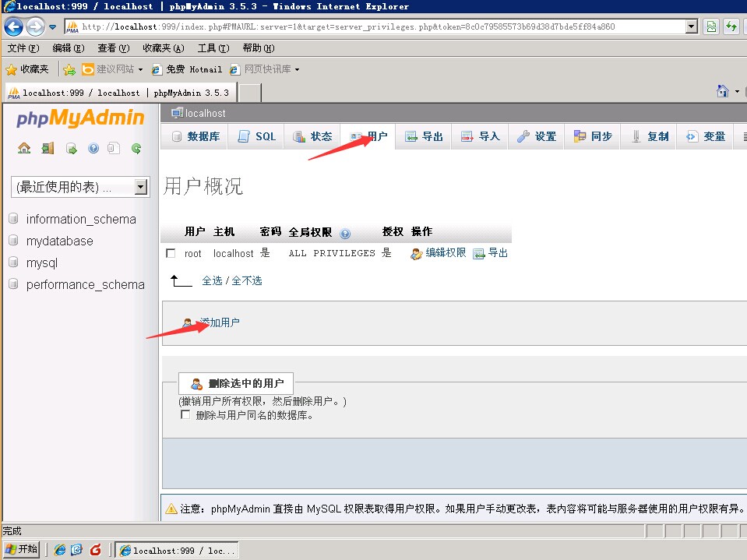Click the localhost:999 taskbar window button

tap(177, 550)
